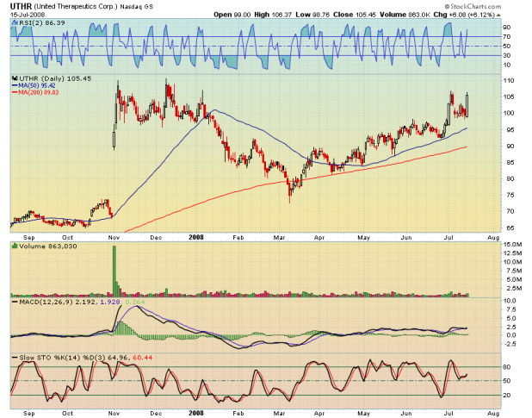Click the 20 label on the stochastic axis
The height and width of the screenshot is (418, 532).
coord(507,396)
